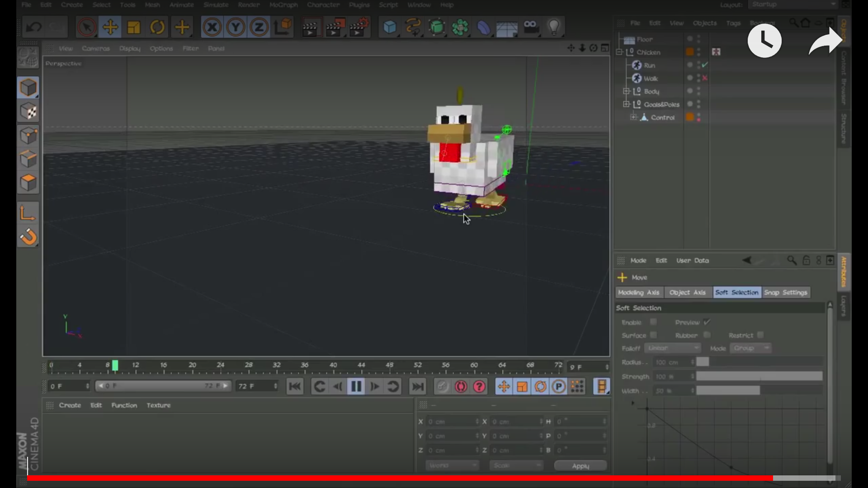
Task: Click the blue deformer bend icon
Action: (484, 28)
